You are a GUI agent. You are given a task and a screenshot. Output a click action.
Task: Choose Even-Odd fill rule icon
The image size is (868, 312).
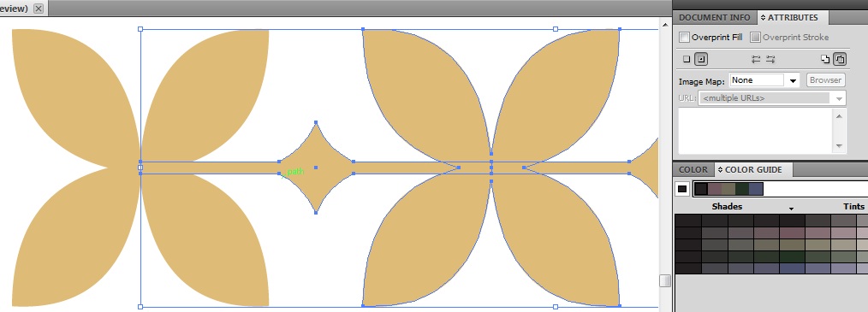point(840,59)
